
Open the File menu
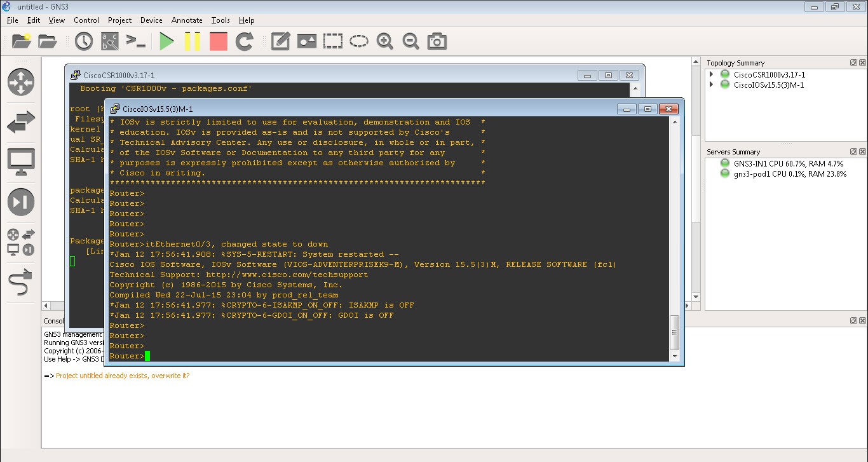pyautogui.click(x=12, y=20)
